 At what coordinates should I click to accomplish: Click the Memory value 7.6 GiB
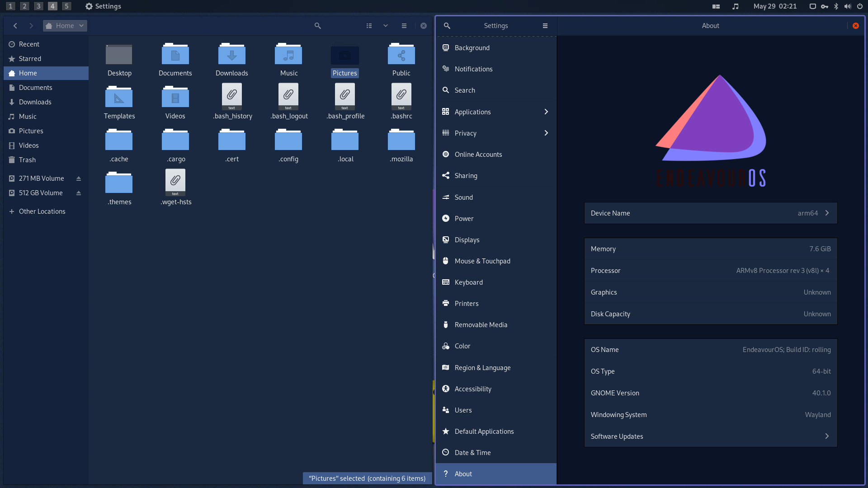tap(820, 249)
